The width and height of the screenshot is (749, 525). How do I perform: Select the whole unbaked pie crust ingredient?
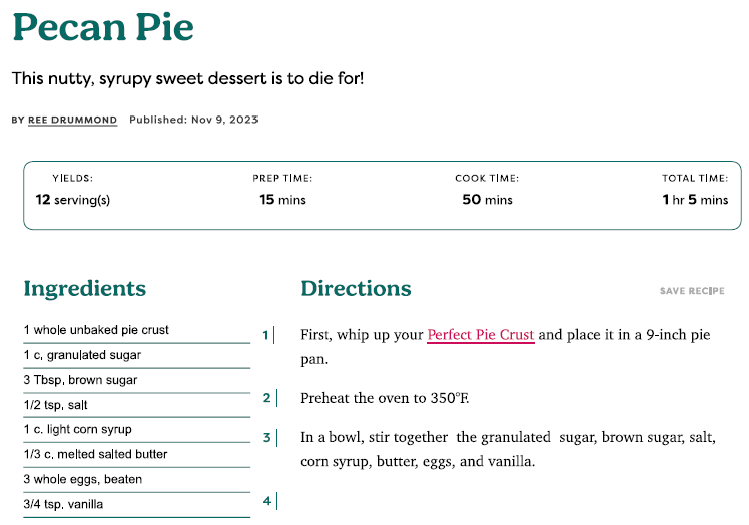point(137,330)
